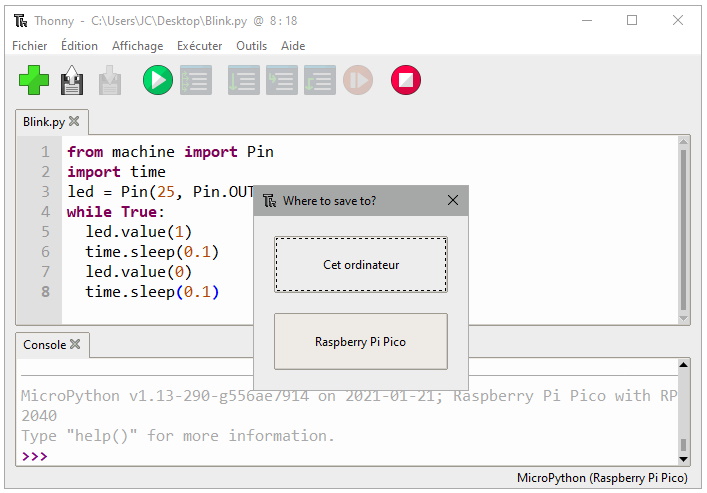Click the Step over debug icon
Viewport: 707px width, 493px height.
click(x=243, y=80)
